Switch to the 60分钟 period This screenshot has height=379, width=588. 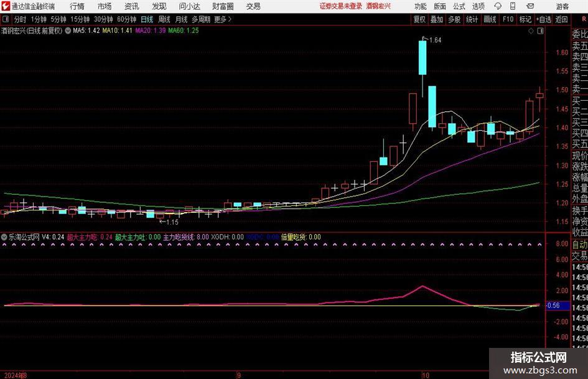point(126,19)
